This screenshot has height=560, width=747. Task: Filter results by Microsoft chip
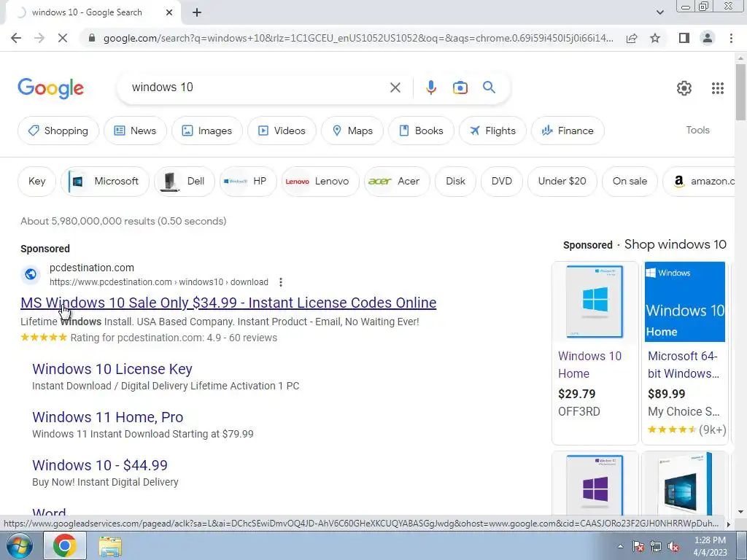pyautogui.click(x=105, y=182)
